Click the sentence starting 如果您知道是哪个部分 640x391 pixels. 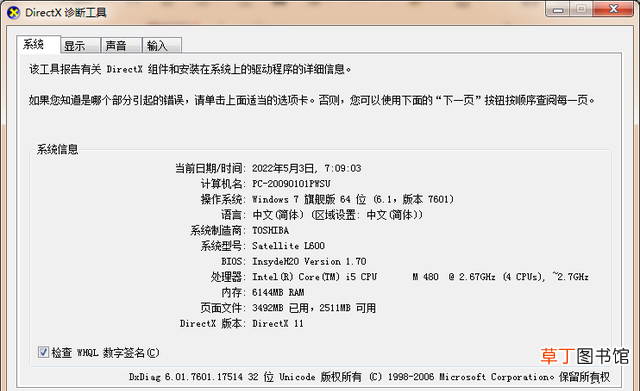click(x=312, y=100)
